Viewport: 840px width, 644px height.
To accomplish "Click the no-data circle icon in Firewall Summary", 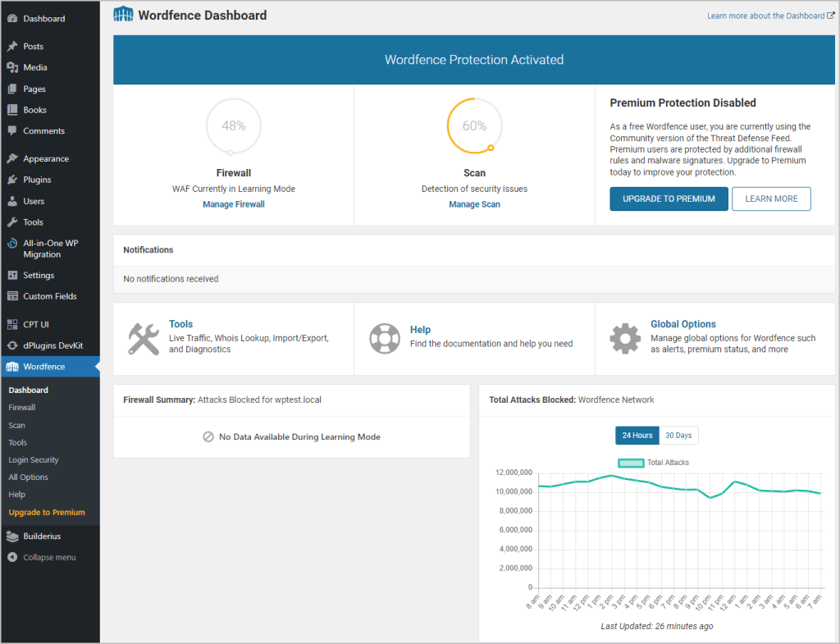I will 208,436.
